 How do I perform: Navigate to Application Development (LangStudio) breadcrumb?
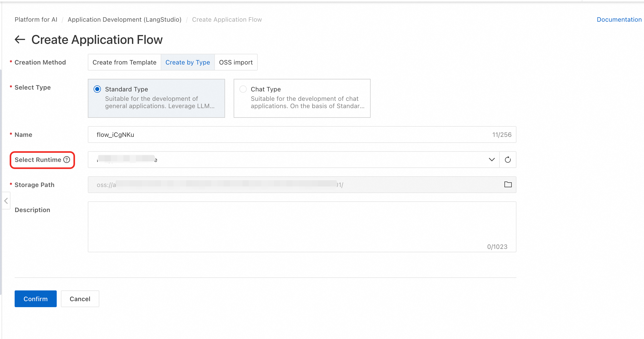tap(124, 20)
